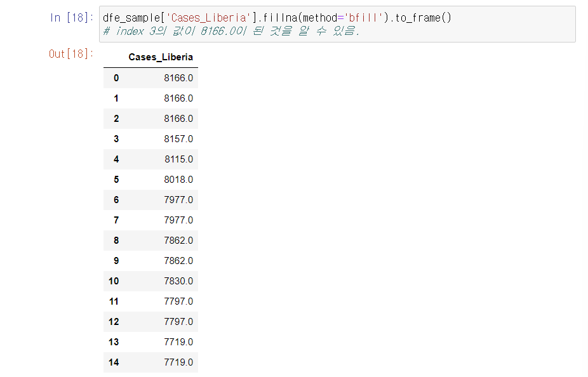Click the Out[18] output prompt
Viewport: 588px width, 377px height.
71,54
